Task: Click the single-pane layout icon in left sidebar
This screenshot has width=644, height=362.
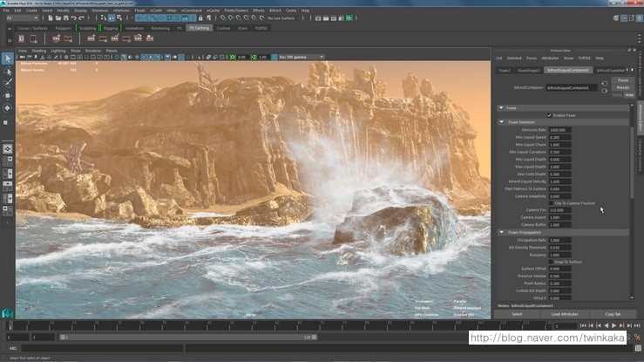Action: pyautogui.click(x=7, y=149)
